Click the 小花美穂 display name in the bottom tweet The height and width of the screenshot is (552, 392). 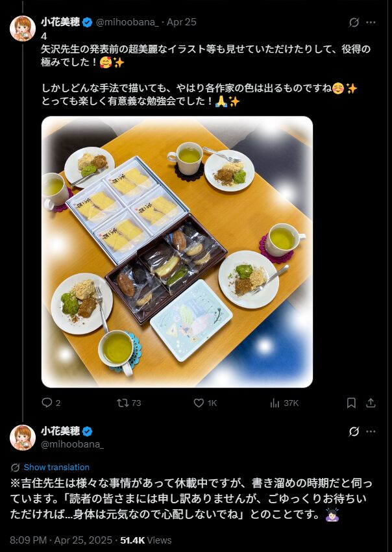coord(60,431)
